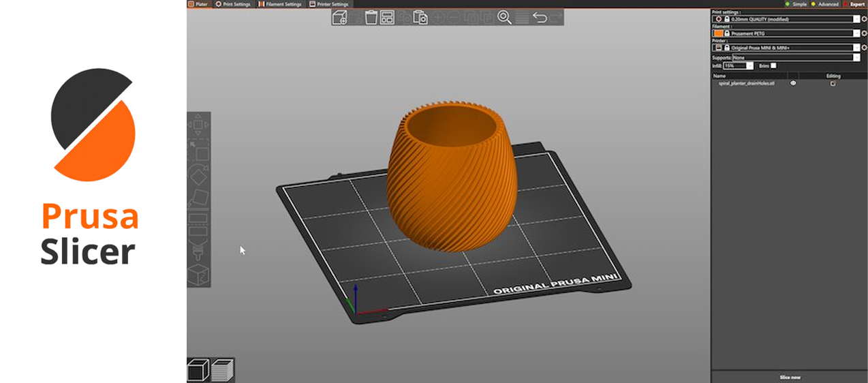
Task: Open filament settings gear icon
Action: point(864,33)
